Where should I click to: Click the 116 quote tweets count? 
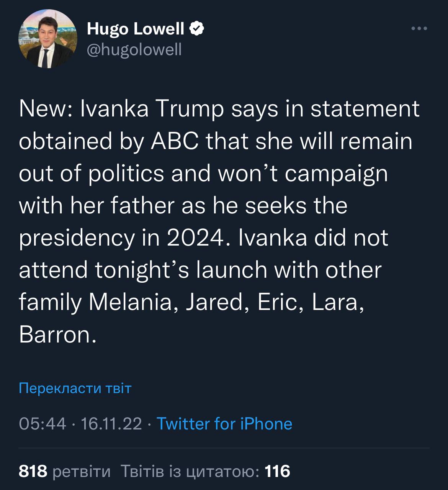click(x=278, y=471)
